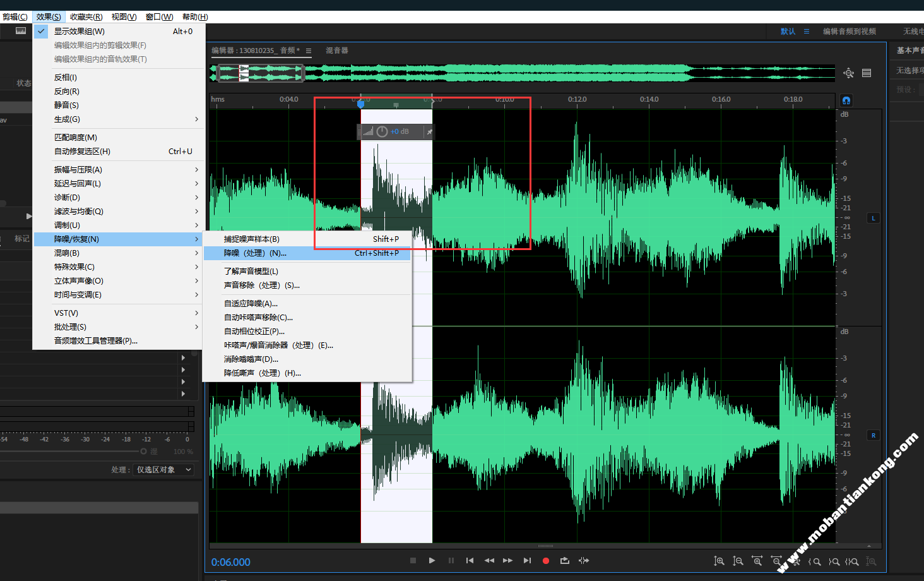Viewport: 924px width, 581px height.
Task: Zoom in amplitude icon
Action: coord(719,561)
